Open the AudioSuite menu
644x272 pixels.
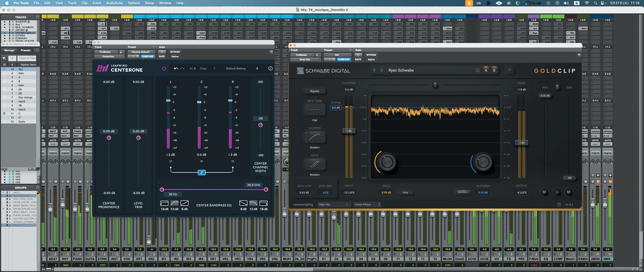114,3
